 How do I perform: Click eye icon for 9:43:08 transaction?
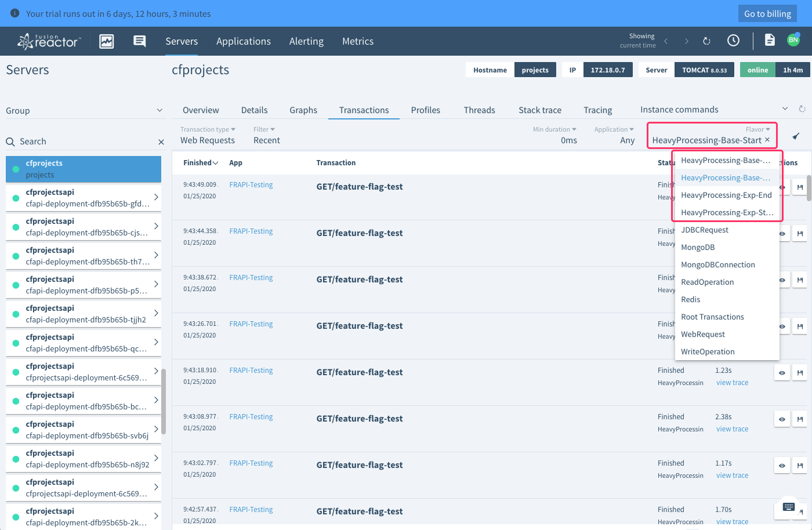[782, 419]
